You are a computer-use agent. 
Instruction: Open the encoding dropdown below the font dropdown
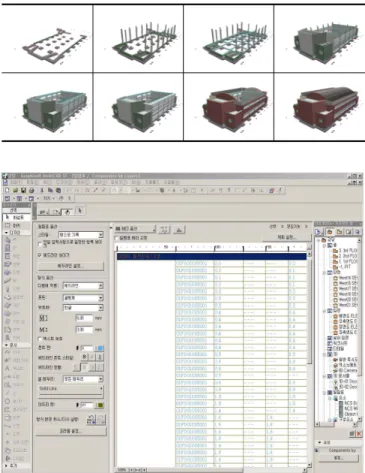[83, 308]
